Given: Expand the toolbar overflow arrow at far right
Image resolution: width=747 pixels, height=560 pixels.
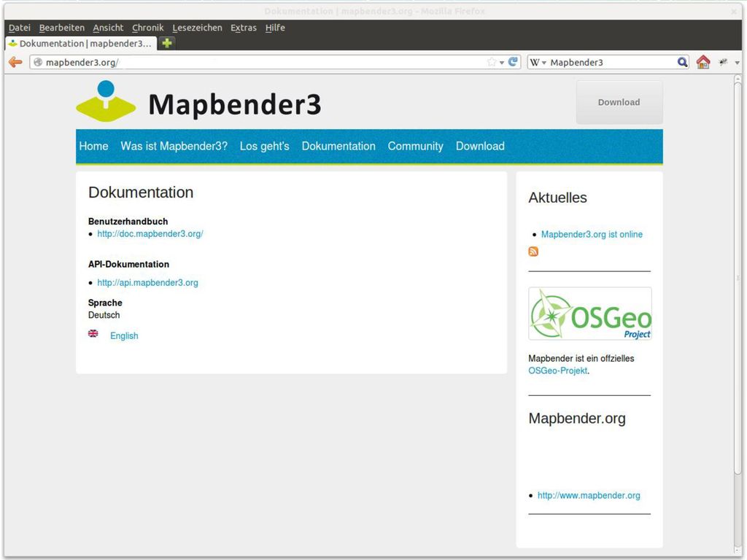Looking at the screenshot, I should pyautogui.click(x=738, y=63).
